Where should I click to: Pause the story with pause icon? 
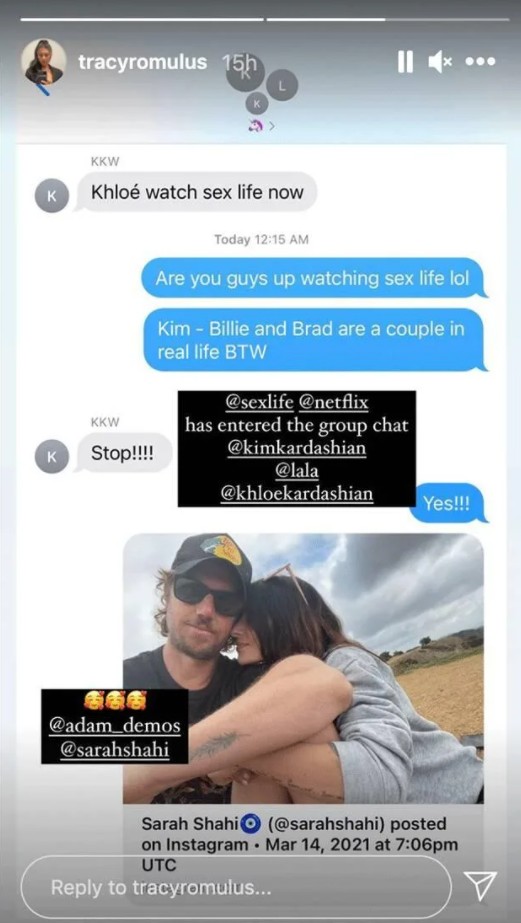(405, 62)
